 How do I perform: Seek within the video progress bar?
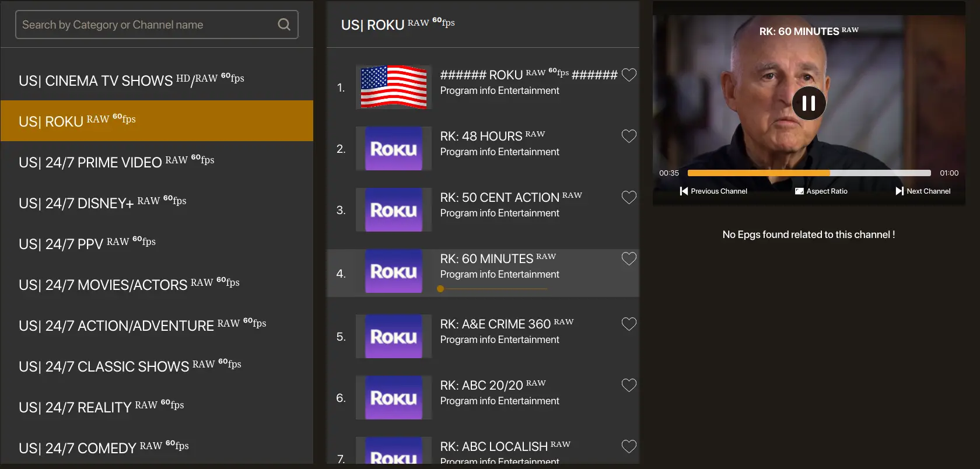[x=809, y=173]
